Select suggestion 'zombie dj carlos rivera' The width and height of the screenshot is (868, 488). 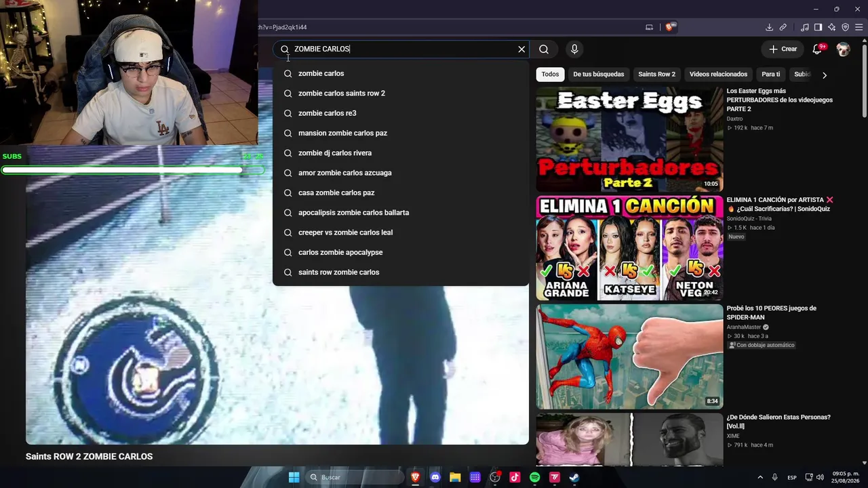click(x=401, y=153)
